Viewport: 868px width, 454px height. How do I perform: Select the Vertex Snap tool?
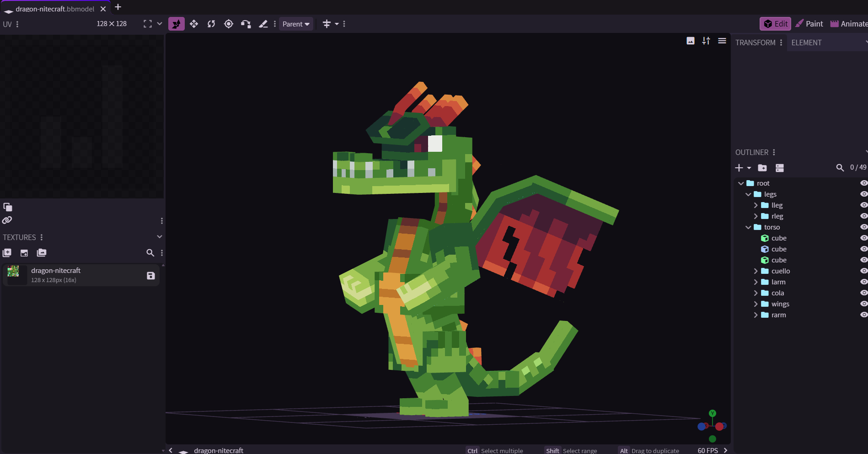point(246,24)
